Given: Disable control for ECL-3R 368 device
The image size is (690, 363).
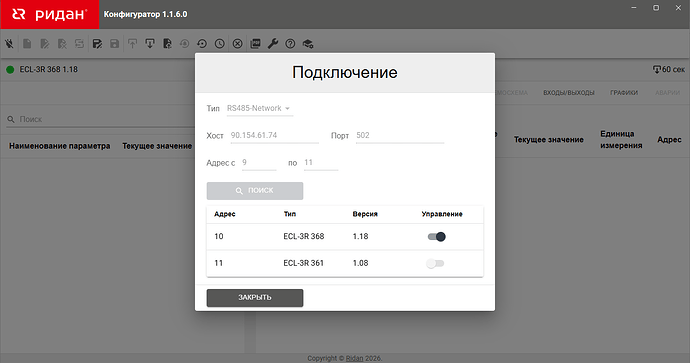Looking at the screenshot, I should pyautogui.click(x=437, y=237).
